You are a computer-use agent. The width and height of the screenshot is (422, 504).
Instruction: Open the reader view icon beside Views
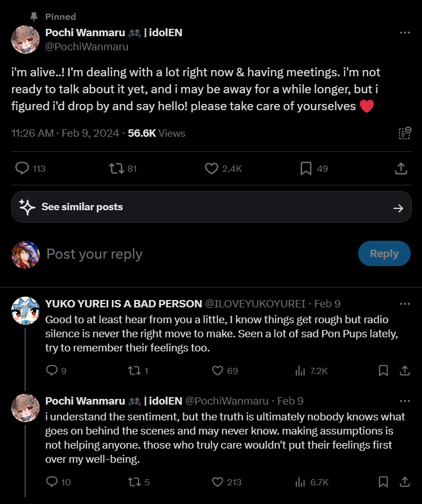coord(404,133)
